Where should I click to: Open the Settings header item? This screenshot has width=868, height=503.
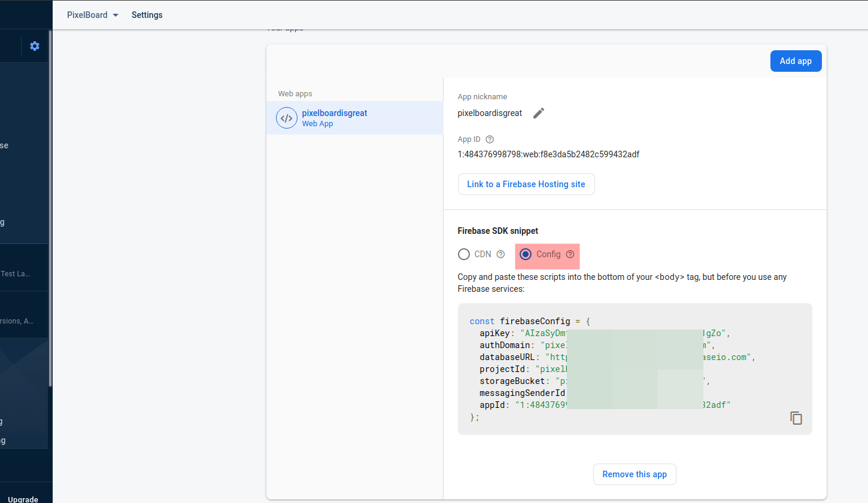pyautogui.click(x=147, y=15)
